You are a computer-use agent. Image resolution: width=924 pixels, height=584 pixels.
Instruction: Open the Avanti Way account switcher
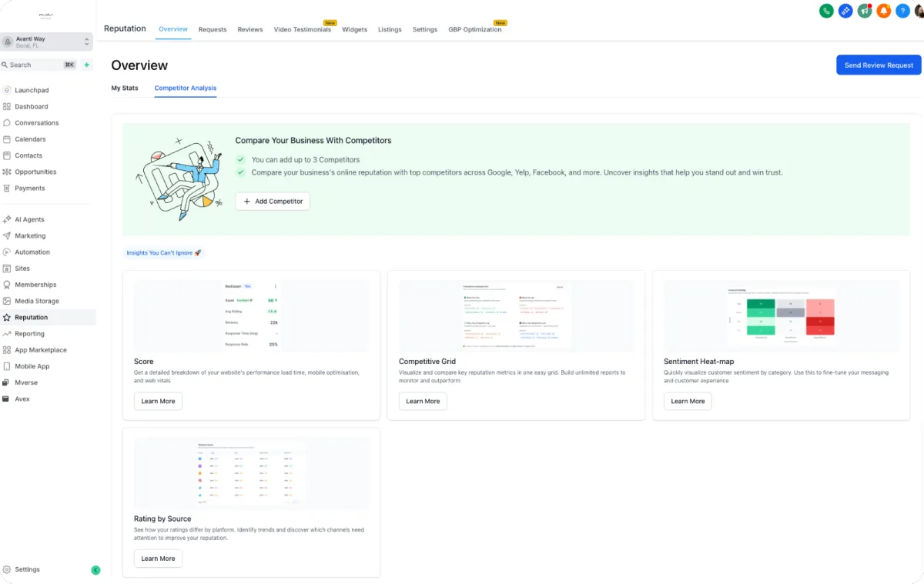coord(47,42)
